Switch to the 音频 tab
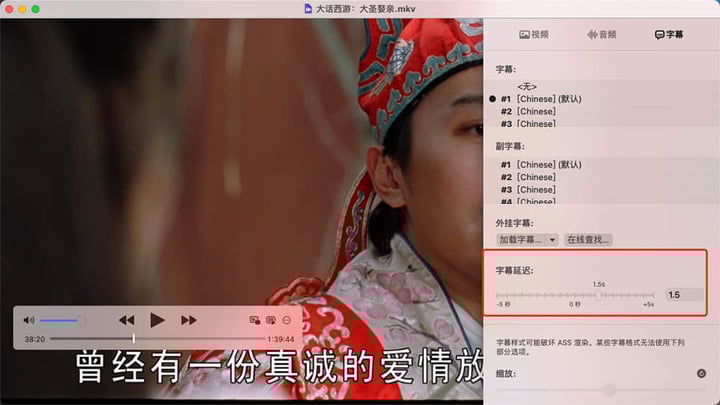Image resolution: width=720 pixels, height=405 pixels. 602,34
